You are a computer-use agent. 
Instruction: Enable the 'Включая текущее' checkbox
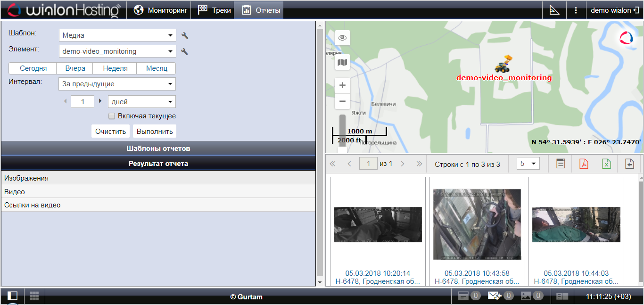click(112, 116)
